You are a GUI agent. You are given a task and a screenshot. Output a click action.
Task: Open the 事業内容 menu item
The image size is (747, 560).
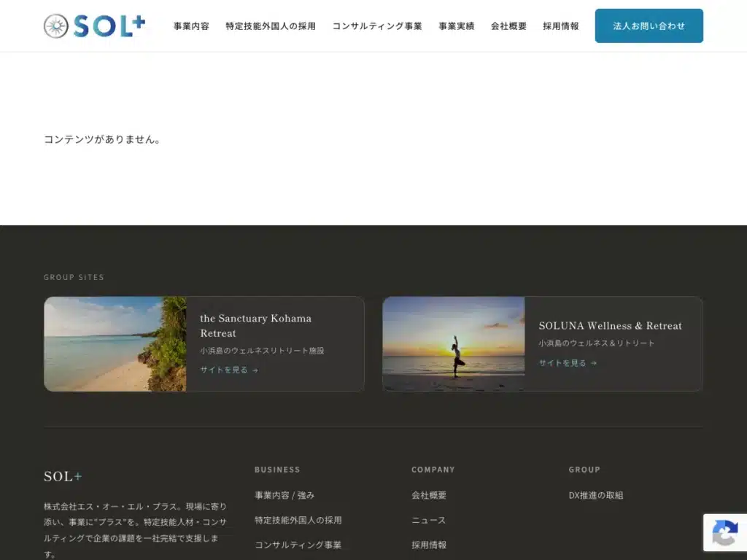(x=191, y=26)
